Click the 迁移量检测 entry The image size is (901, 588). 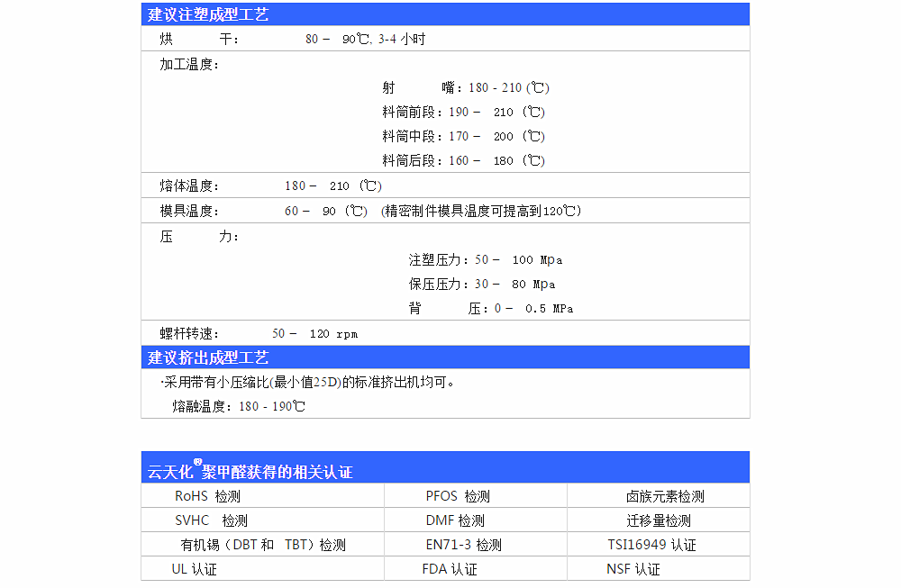click(x=659, y=520)
